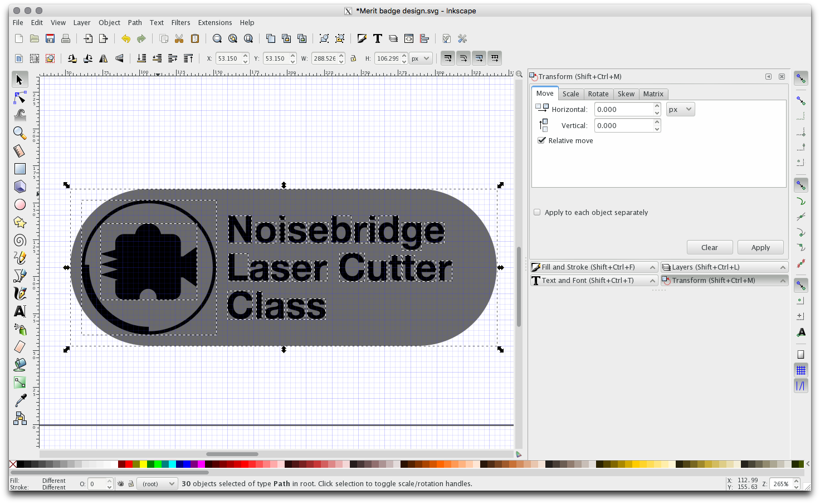Image resolution: width=820 pixels, height=504 pixels.
Task: Open the (root) layer dropdown
Action: [x=157, y=484]
